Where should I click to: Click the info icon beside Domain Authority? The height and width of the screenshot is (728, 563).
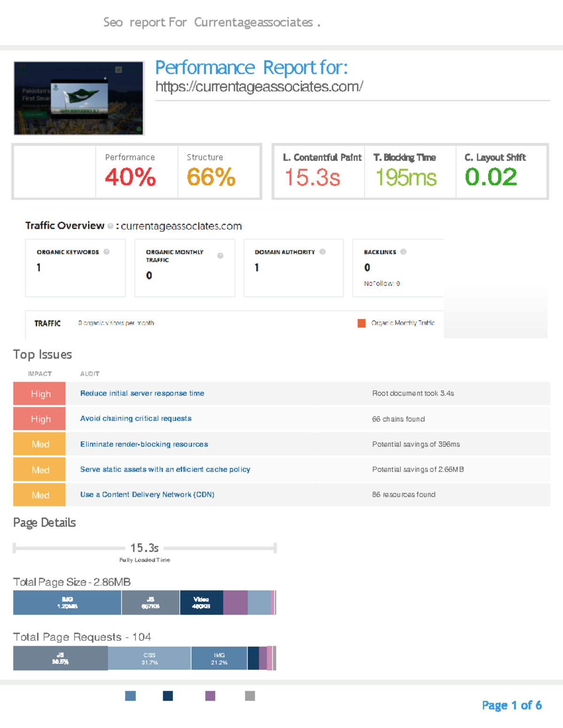[322, 251]
